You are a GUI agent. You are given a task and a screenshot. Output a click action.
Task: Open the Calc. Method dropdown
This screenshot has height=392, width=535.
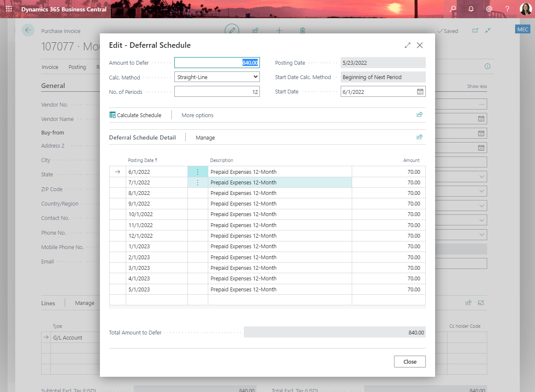[217, 77]
